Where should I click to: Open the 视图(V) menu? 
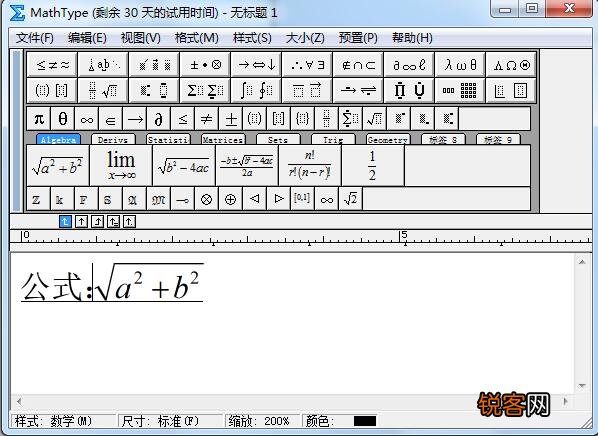(x=141, y=38)
